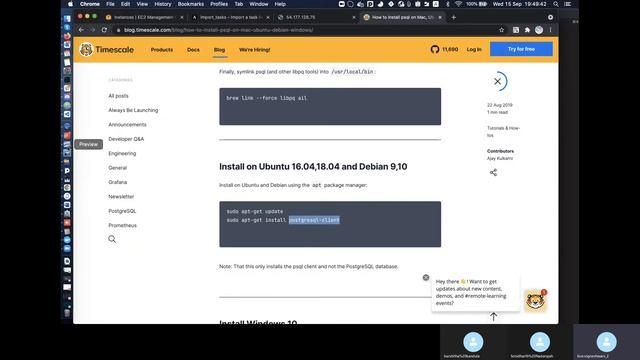Click the Timescale tiger logo
Image resolution: width=640 pixels, height=360 pixels.
pos(86,49)
